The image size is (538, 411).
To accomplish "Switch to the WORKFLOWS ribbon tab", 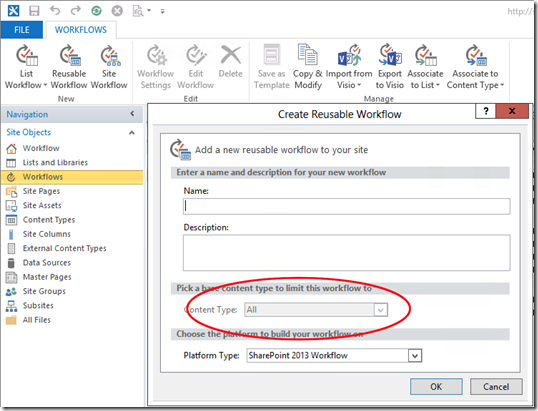I will 81,30.
